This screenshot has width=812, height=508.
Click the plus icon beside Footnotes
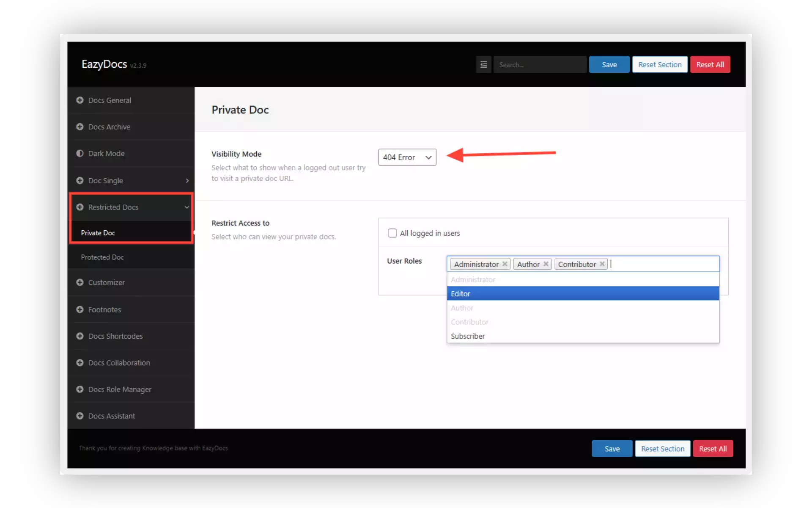(x=80, y=309)
